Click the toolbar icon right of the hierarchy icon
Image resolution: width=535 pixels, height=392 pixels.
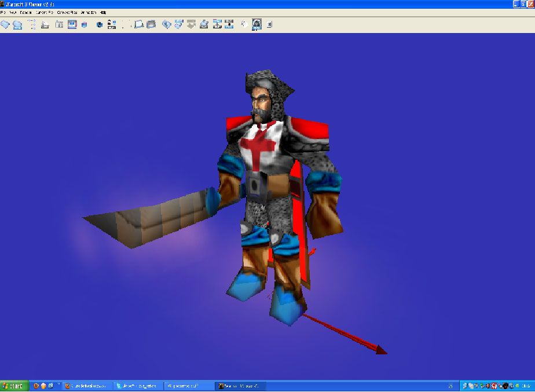click(45, 24)
